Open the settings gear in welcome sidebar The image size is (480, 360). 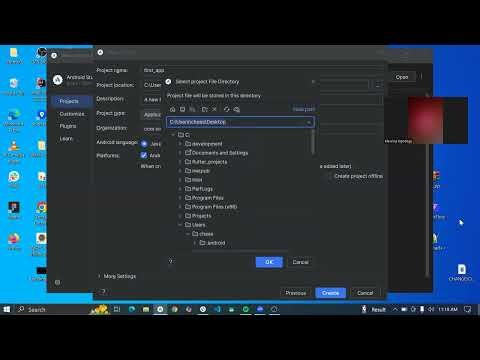click(x=57, y=282)
